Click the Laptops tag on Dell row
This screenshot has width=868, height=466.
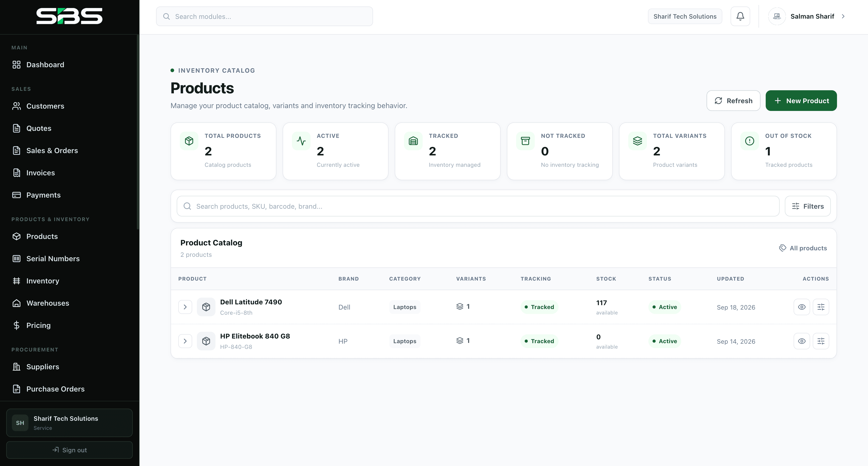[405, 307]
